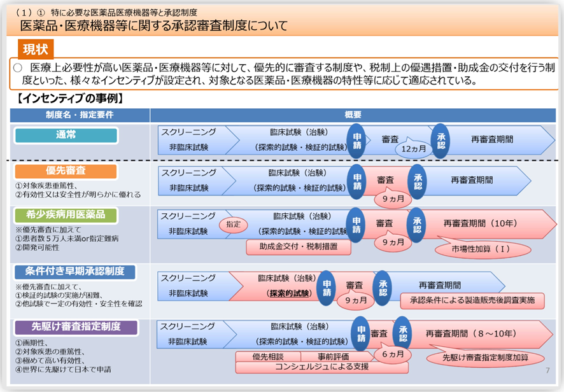Image resolution: width=564 pixels, height=392 pixels.
Task: Click the 6ヵ月 bubble in the 先駆け審査指定制度 row
Action: [392, 354]
